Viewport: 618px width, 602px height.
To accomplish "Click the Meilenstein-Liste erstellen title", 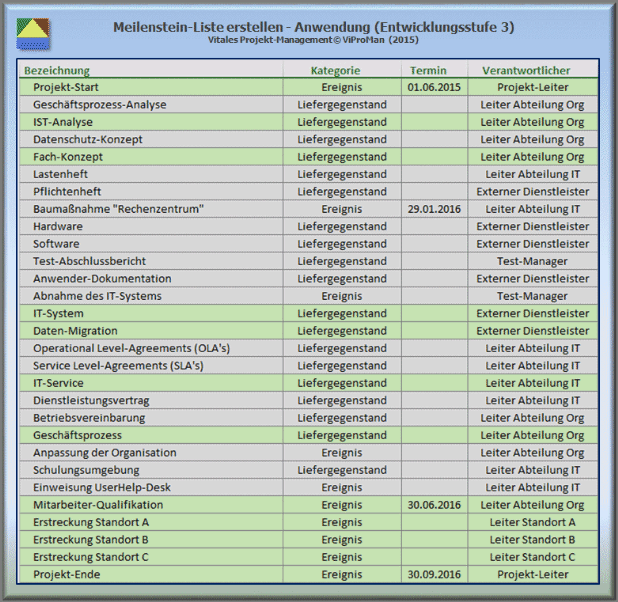I will click(314, 27).
